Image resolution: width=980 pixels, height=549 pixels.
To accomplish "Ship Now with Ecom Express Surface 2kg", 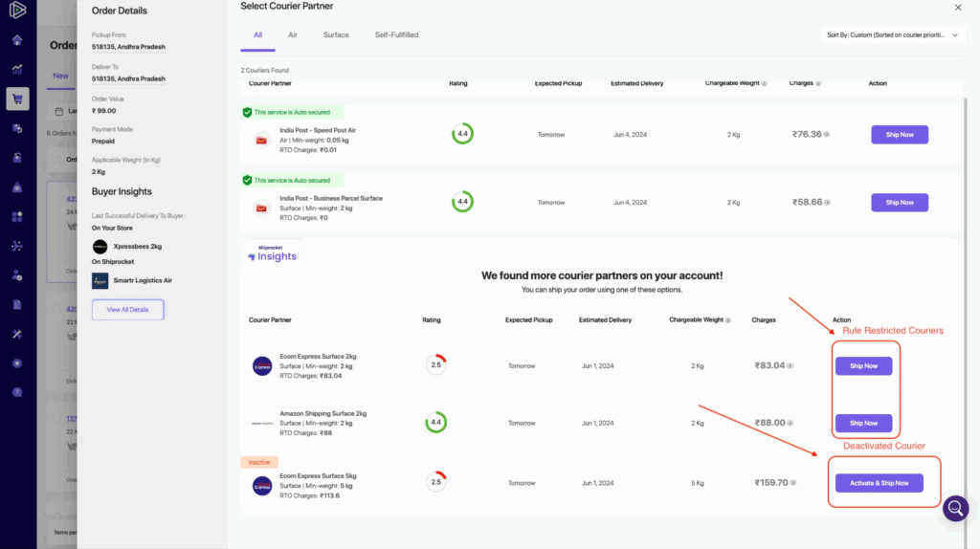I will 863,366.
